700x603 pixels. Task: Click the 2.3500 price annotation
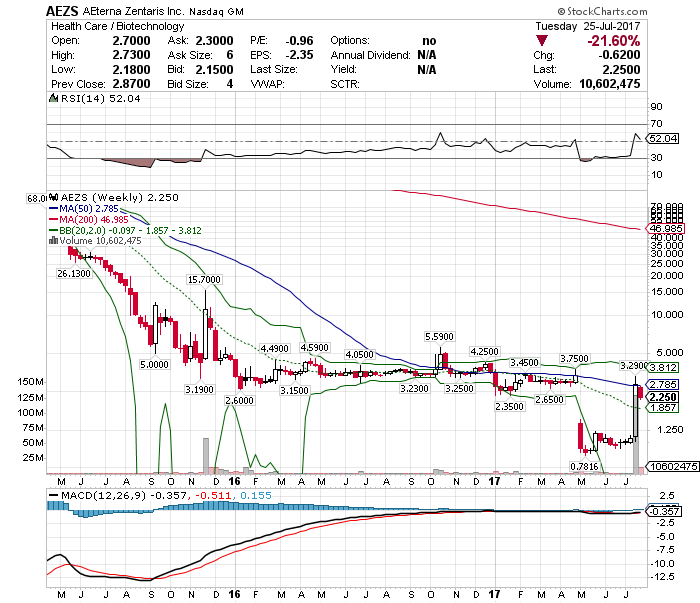[509, 407]
